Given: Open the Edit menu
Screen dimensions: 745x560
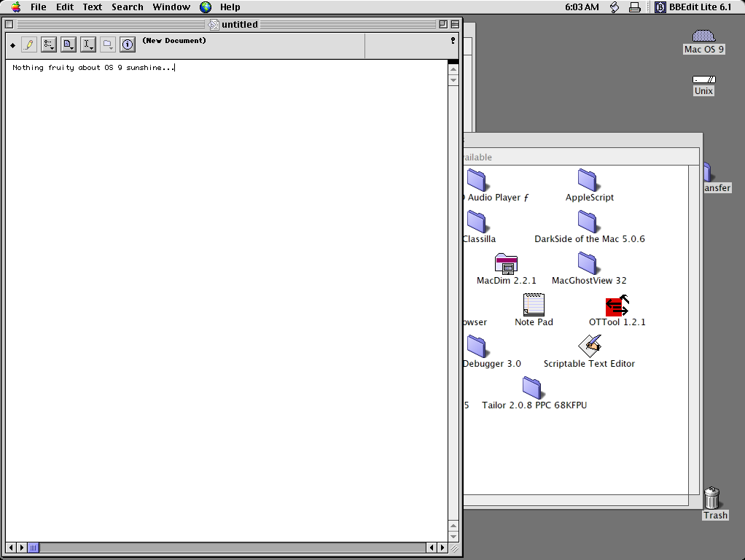Looking at the screenshot, I should (65, 7).
